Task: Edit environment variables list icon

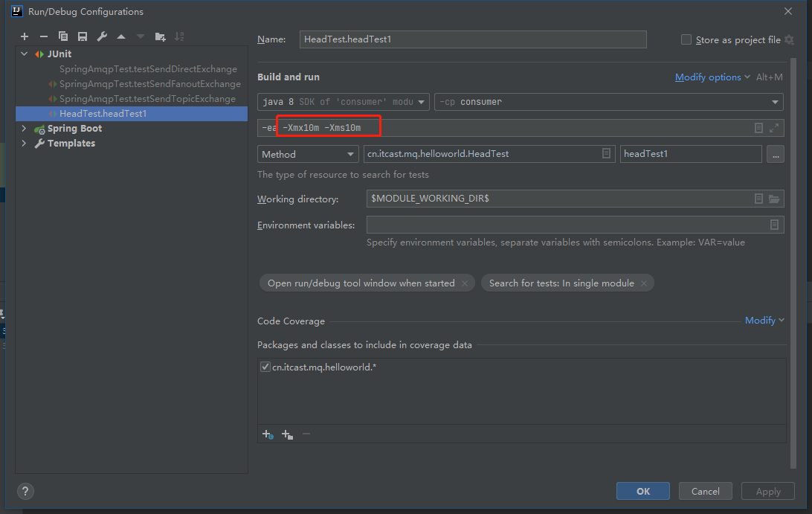Action: point(774,225)
